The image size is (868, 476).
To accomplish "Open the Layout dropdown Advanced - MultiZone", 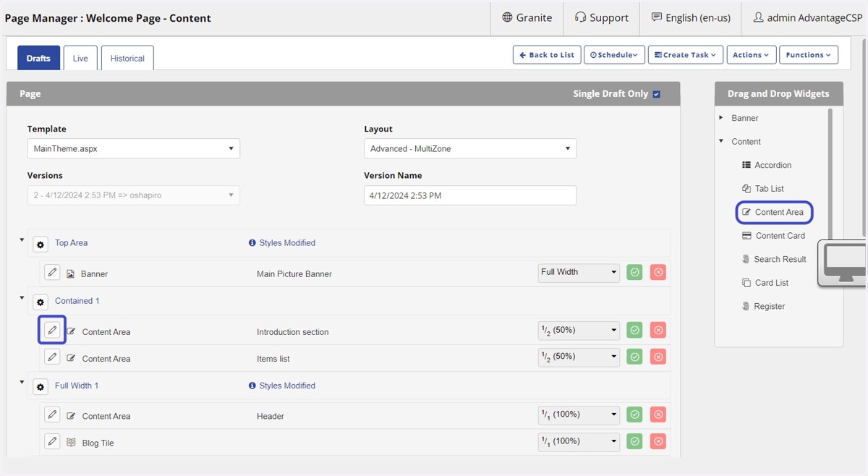I will click(x=470, y=148).
